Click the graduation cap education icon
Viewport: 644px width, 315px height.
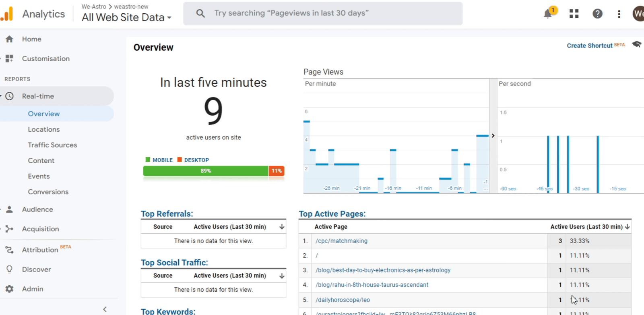tap(636, 44)
